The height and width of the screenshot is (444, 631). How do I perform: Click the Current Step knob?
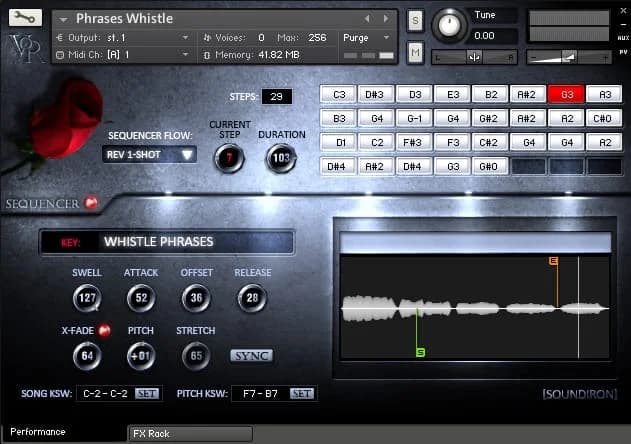click(230, 158)
